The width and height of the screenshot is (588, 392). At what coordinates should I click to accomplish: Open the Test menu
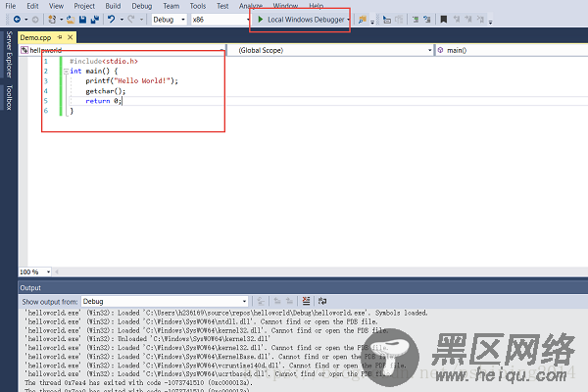(x=222, y=6)
